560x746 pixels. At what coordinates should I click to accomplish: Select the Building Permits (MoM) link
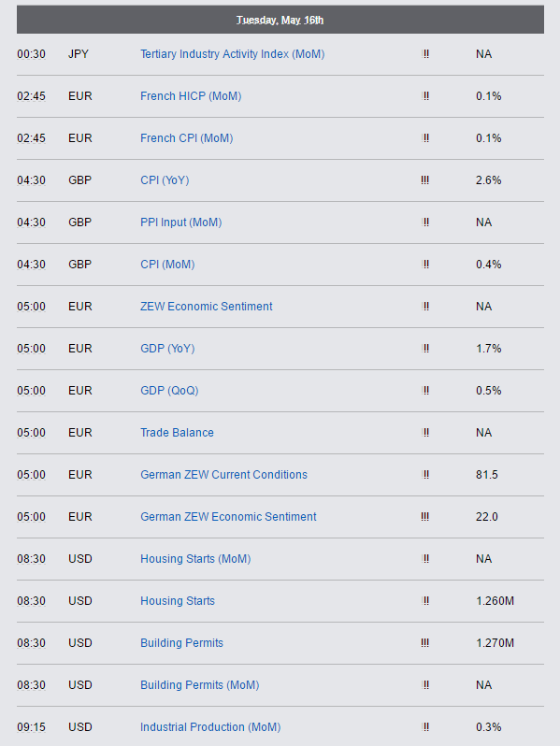point(200,685)
